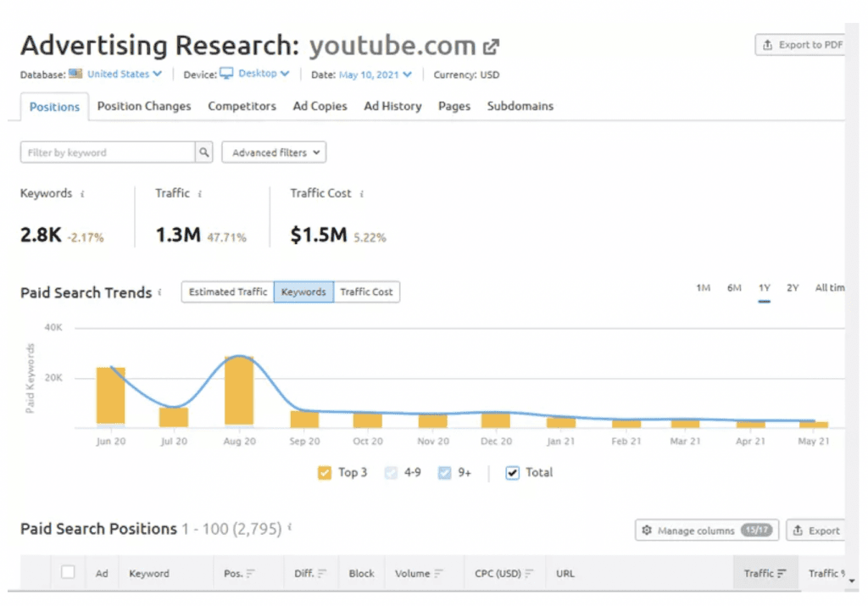
Task: Click the Block column header
Action: pos(361,573)
